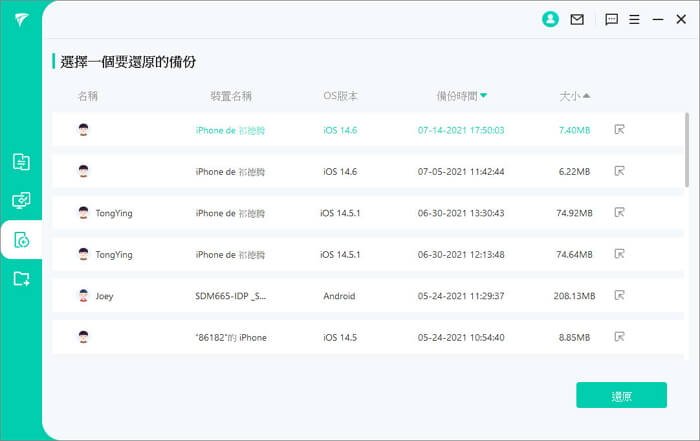This screenshot has width=700, height=441.
Task: Click the 還原 restore button
Action: click(621, 396)
